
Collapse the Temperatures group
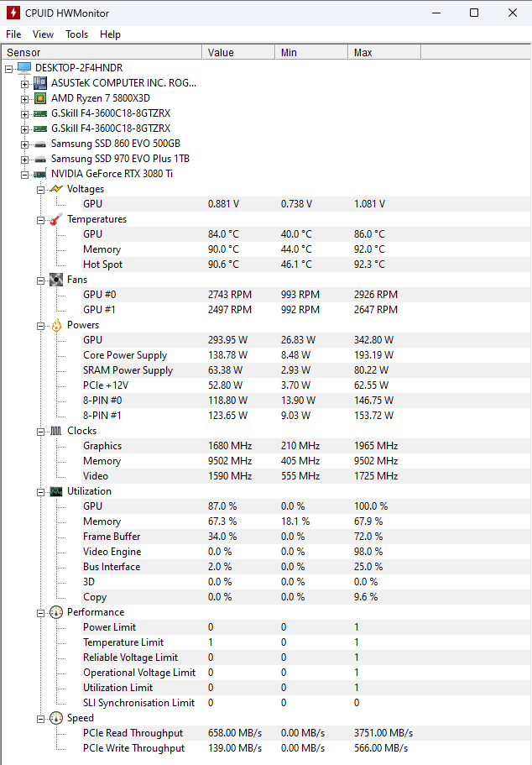[40, 220]
